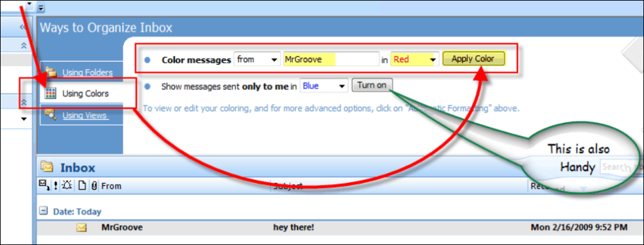Image resolution: width=644 pixels, height=245 pixels.
Task: Click the "Ways to Organize Inbox" title
Action: [x=106, y=28]
